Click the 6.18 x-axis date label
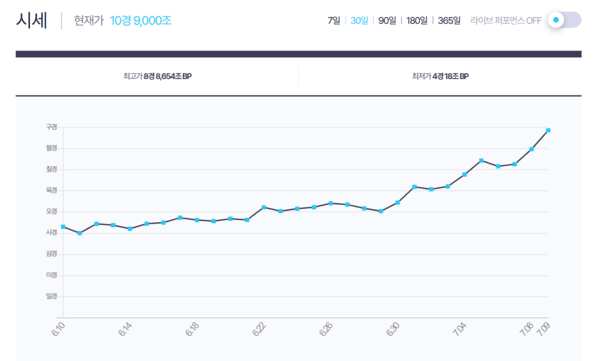Image resolution: width=600 pixels, height=361 pixels. click(x=192, y=329)
